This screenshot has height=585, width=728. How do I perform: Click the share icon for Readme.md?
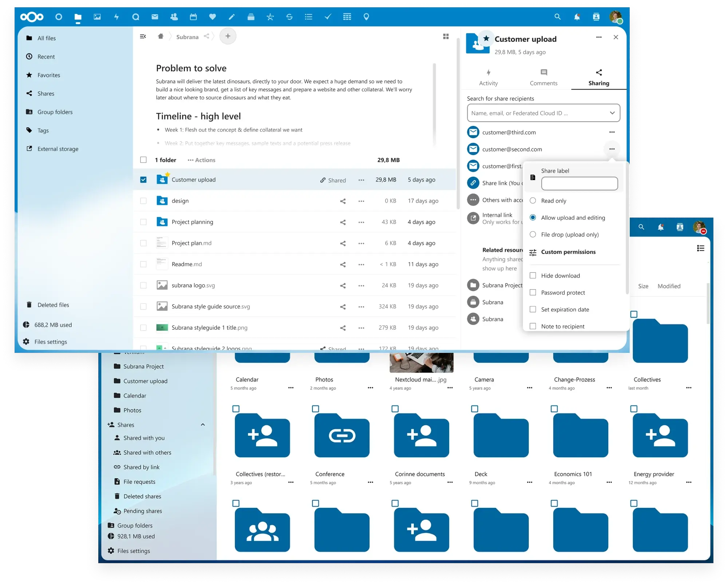tap(343, 264)
